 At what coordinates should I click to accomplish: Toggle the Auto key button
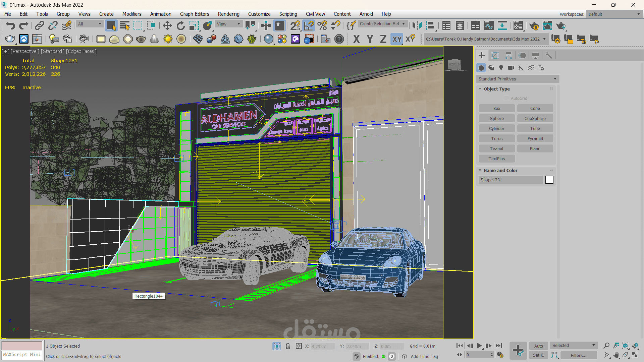(x=538, y=346)
